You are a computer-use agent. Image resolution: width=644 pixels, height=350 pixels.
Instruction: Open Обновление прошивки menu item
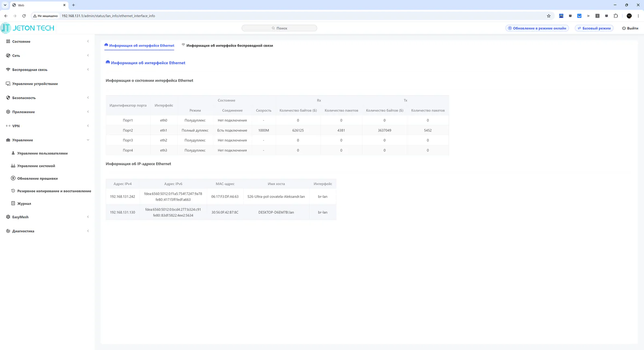tap(37, 178)
